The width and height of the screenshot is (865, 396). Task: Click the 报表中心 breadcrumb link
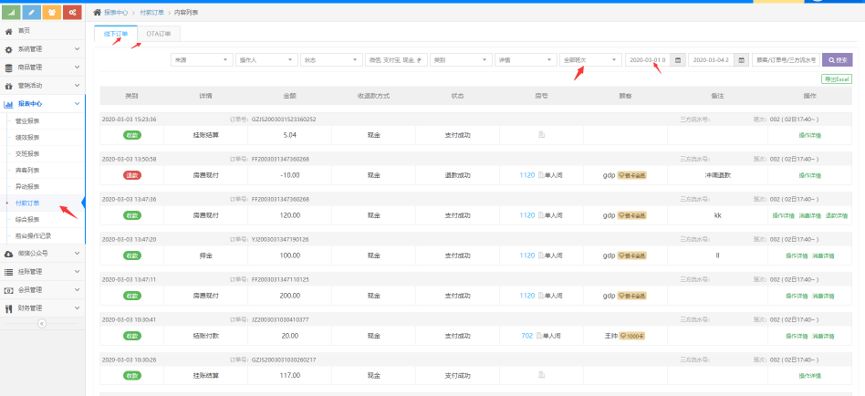click(116, 12)
